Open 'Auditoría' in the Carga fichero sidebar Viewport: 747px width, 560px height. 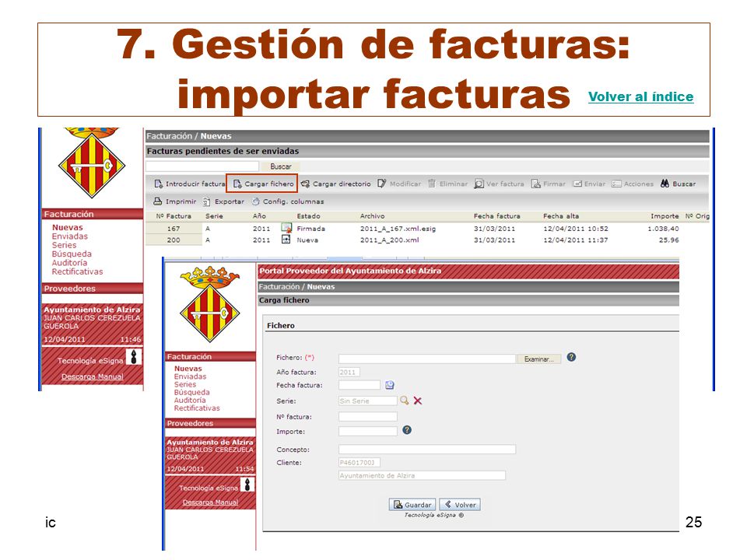pyautogui.click(x=190, y=401)
